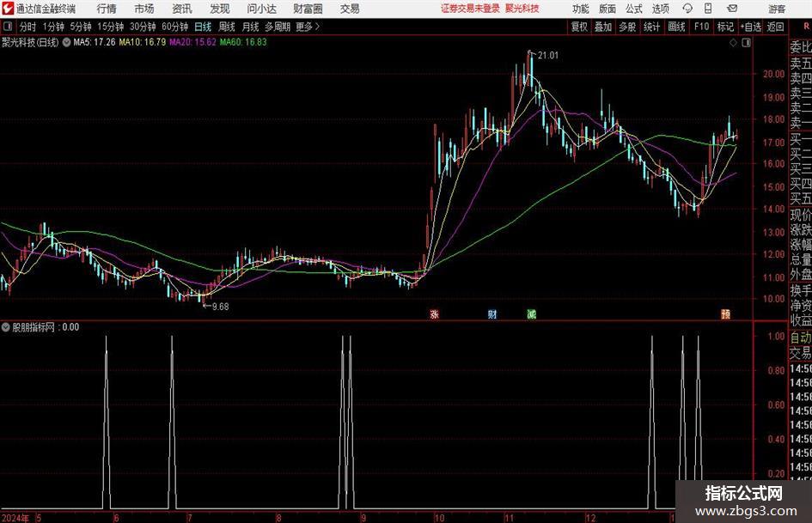
Task: Click the 2024年 date axis label
Action: click(15, 518)
